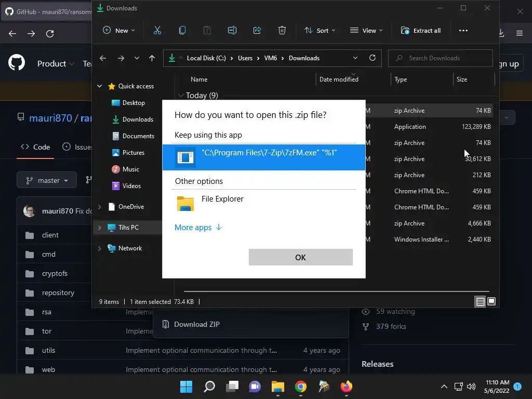Click Users in the address breadcrumb
The image size is (532, 399).
[245, 58]
